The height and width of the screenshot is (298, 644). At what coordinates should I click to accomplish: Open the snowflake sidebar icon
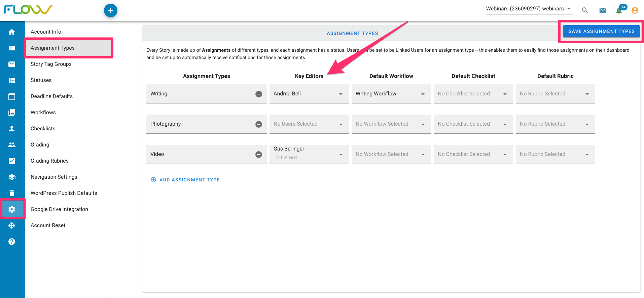pos(12,225)
